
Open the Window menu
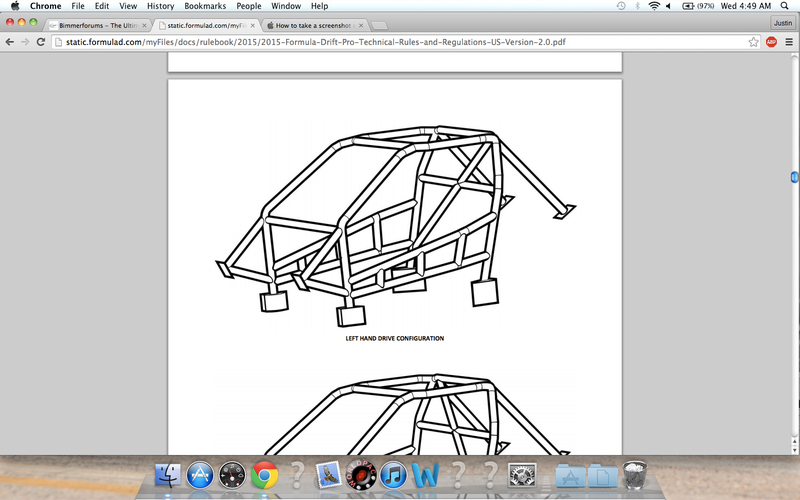tap(286, 6)
